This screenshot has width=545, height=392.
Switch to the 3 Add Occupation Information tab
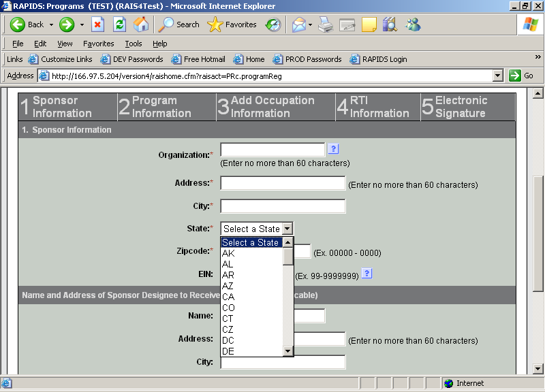276,107
